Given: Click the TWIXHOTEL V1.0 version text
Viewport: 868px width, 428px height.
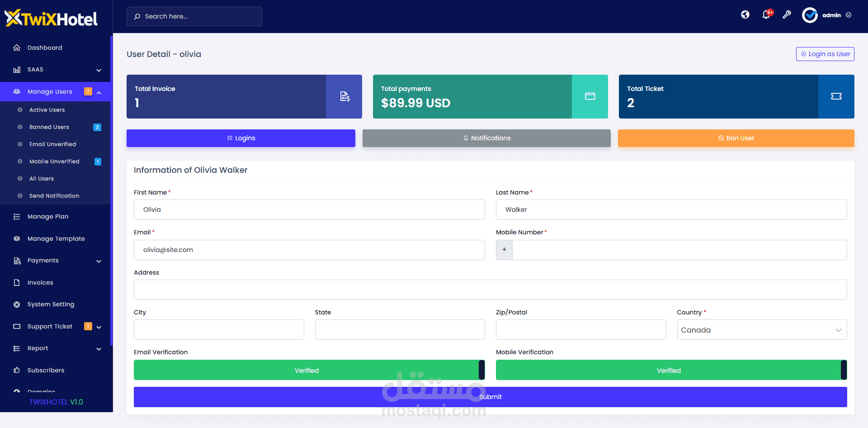Looking at the screenshot, I should [56, 402].
